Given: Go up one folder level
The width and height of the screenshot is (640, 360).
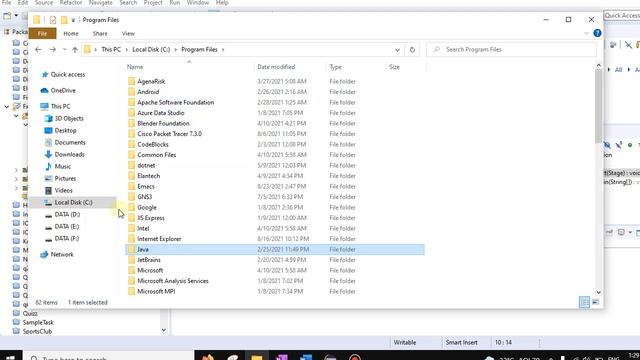Looking at the screenshot, I should [x=75, y=49].
